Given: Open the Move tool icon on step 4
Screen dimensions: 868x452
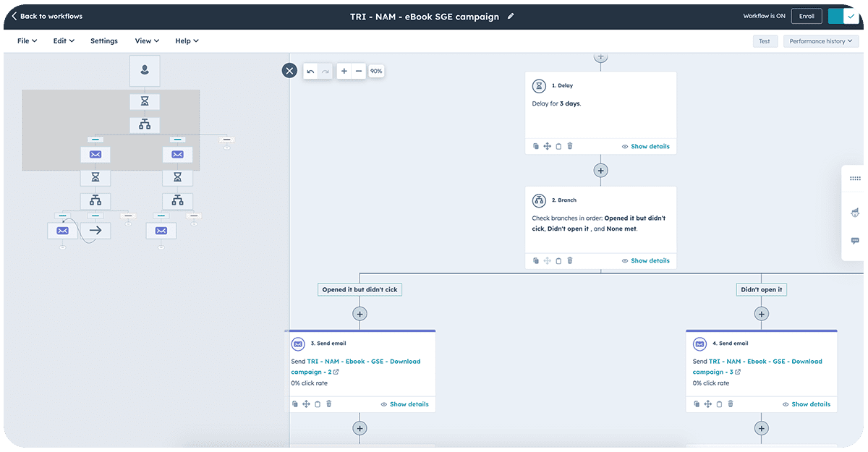Looking at the screenshot, I should pyautogui.click(x=707, y=404).
